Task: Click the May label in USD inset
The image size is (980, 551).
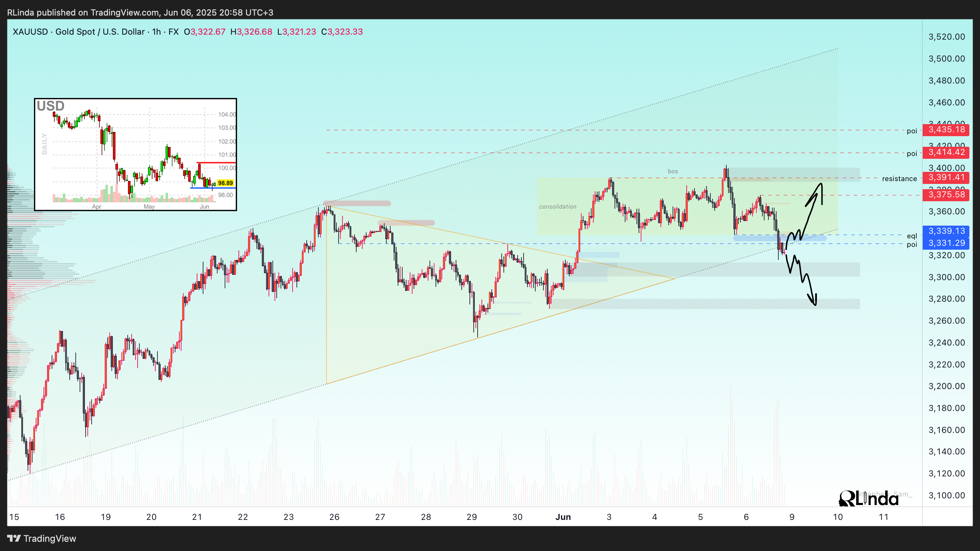Action: [x=149, y=207]
